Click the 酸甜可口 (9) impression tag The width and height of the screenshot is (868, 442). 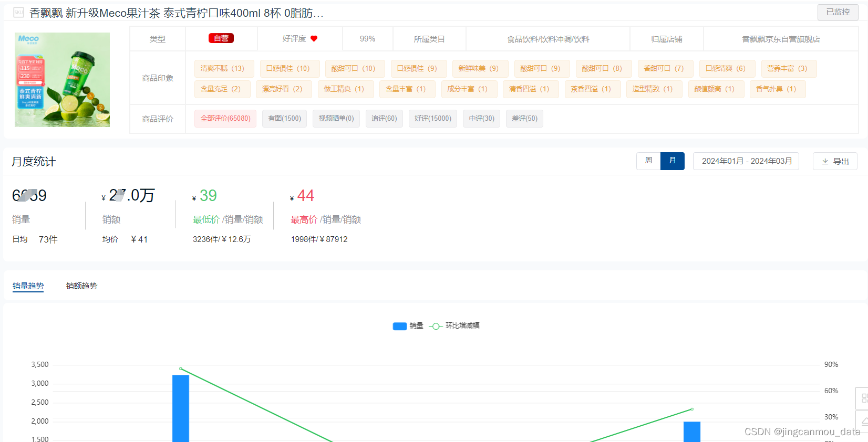click(542, 69)
